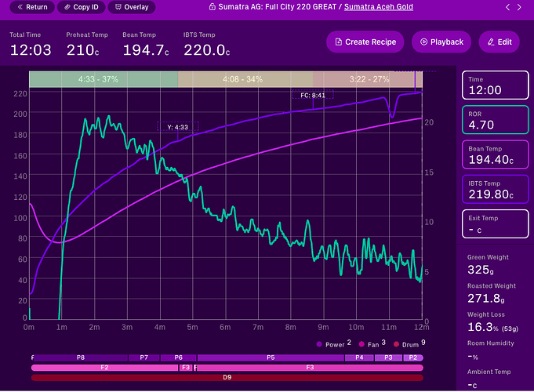This screenshot has height=392, width=534.
Task: Click the 4:33 - 37% drying phase bar
Action: point(104,79)
